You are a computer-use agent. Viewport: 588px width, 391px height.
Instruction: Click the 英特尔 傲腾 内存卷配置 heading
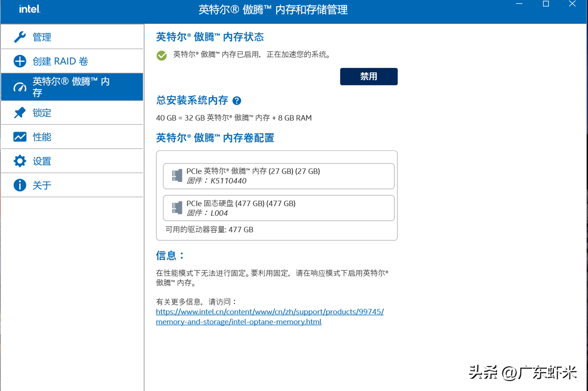pyautogui.click(x=215, y=138)
